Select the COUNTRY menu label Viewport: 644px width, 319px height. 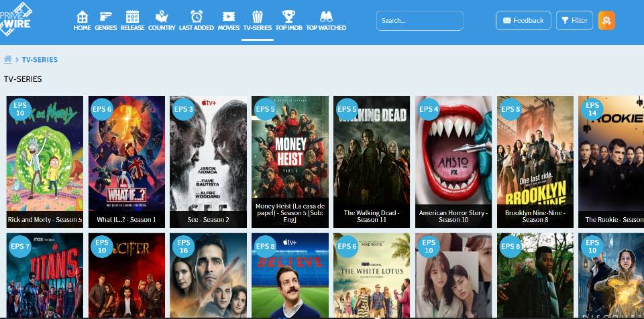(x=162, y=28)
